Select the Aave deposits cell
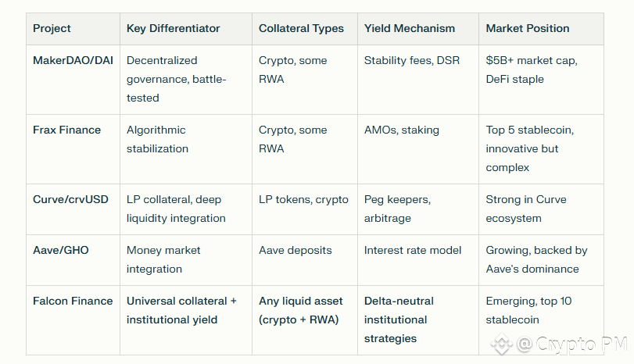This screenshot has height=364, width=634. (295, 250)
